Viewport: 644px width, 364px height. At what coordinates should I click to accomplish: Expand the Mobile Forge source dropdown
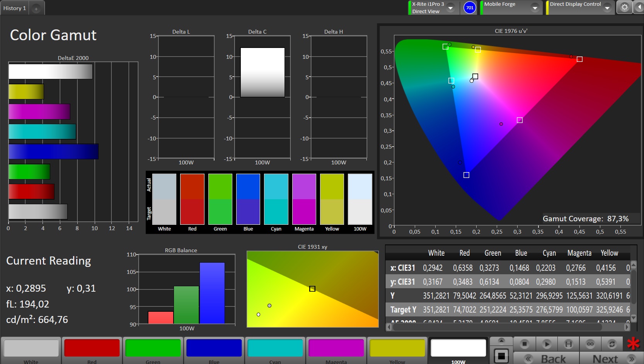point(535,8)
